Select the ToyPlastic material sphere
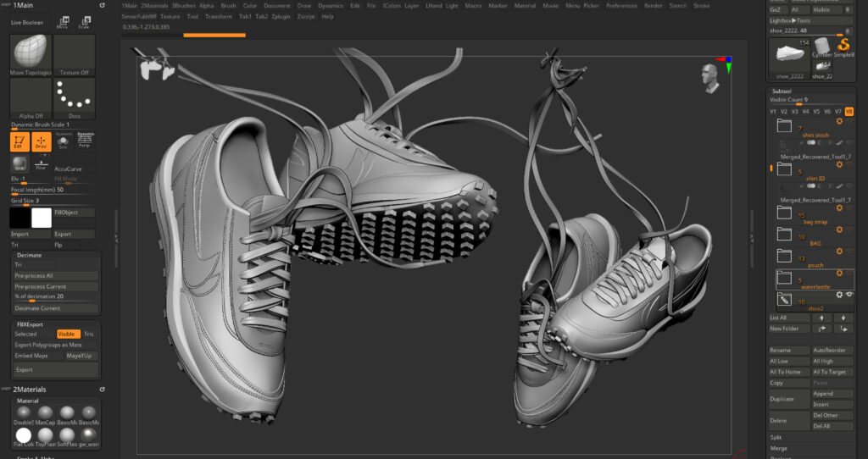 tap(46, 435)
